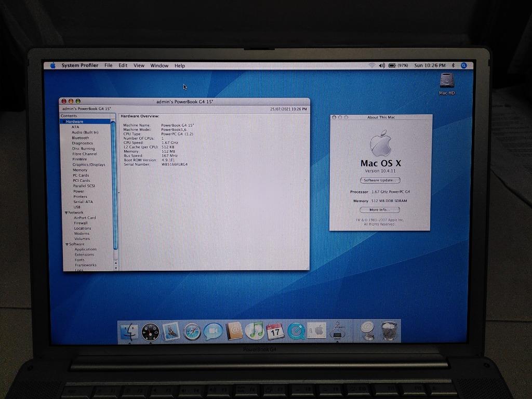
Task: Launch QuickTime Player from the Dock
Action: point(296,331)
